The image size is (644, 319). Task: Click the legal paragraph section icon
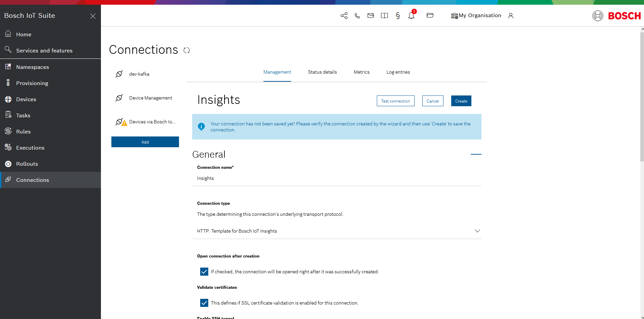pyautogui.click(x=398, y=15)
